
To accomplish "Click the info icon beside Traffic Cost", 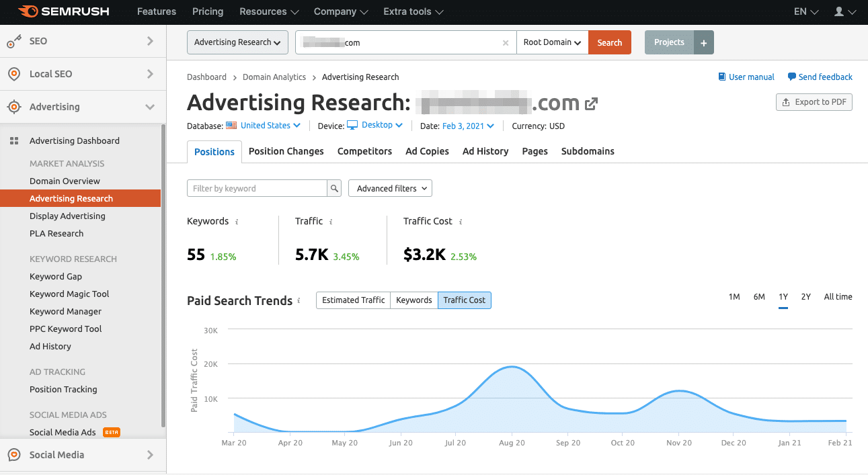I will (461, 222).
